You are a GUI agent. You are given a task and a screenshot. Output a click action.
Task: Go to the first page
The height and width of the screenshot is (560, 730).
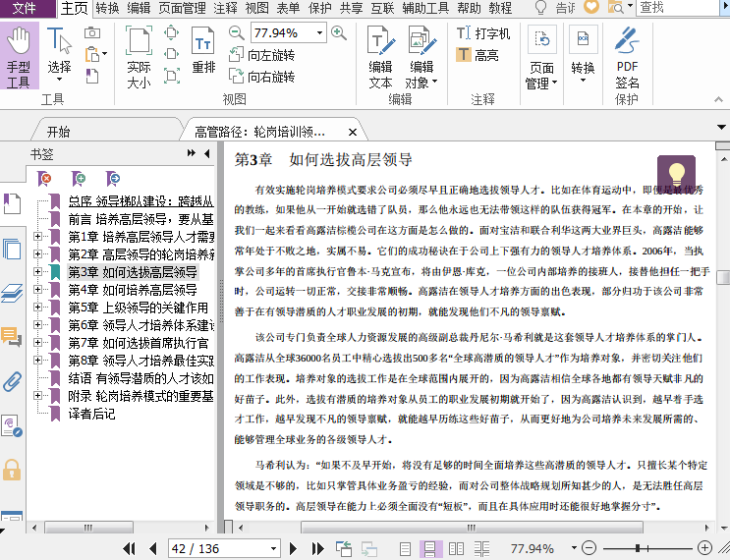tap(129, 549)
